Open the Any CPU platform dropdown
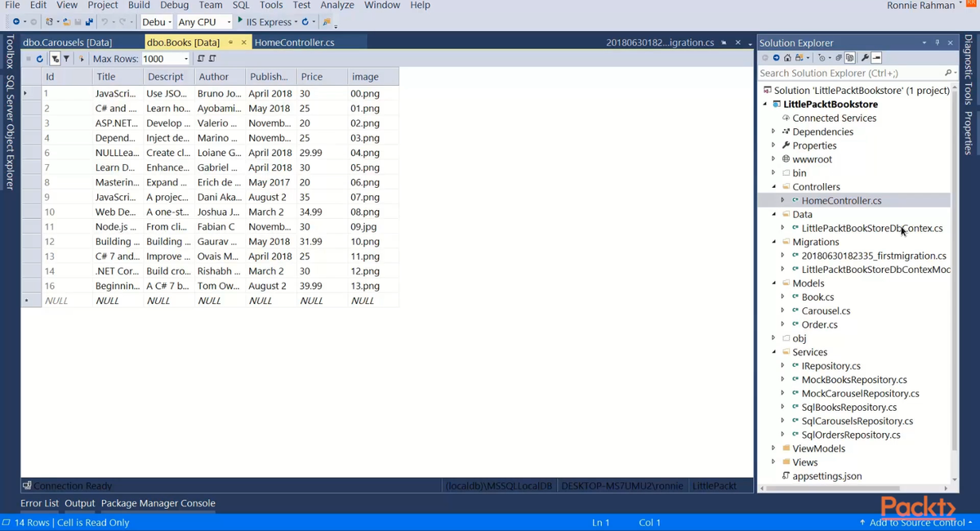 229,22
